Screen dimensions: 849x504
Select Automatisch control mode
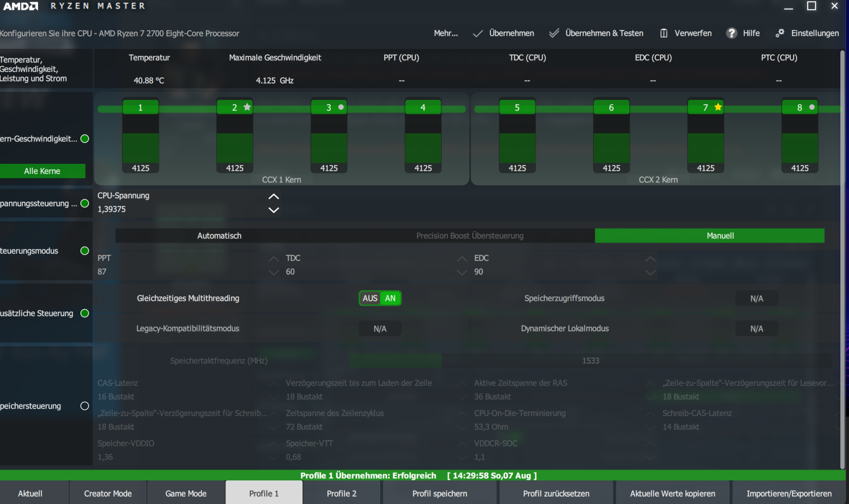[219, 236]
